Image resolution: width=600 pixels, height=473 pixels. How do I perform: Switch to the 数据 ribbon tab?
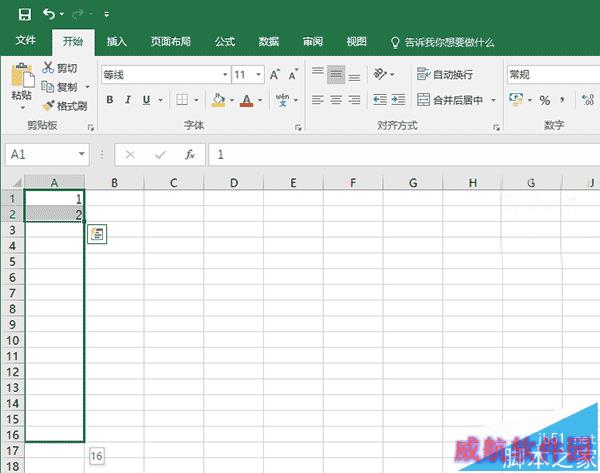click(x=269, y=41)
